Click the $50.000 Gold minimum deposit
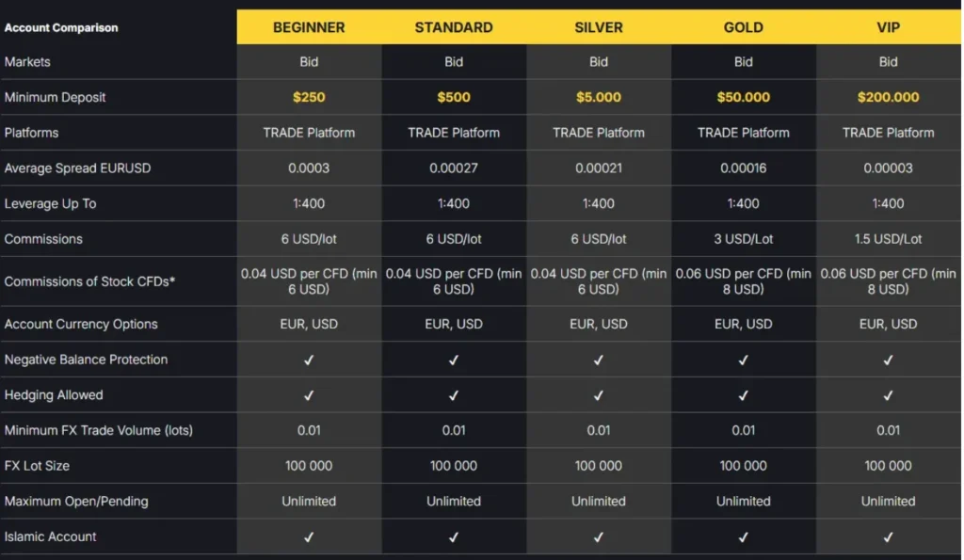Image resolution: width=964 pixels, height=560 pixels. coord(744,97)
